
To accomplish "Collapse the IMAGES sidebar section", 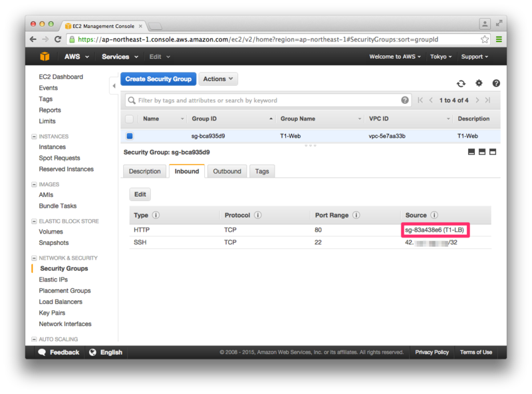I will [x=34, y=184].
